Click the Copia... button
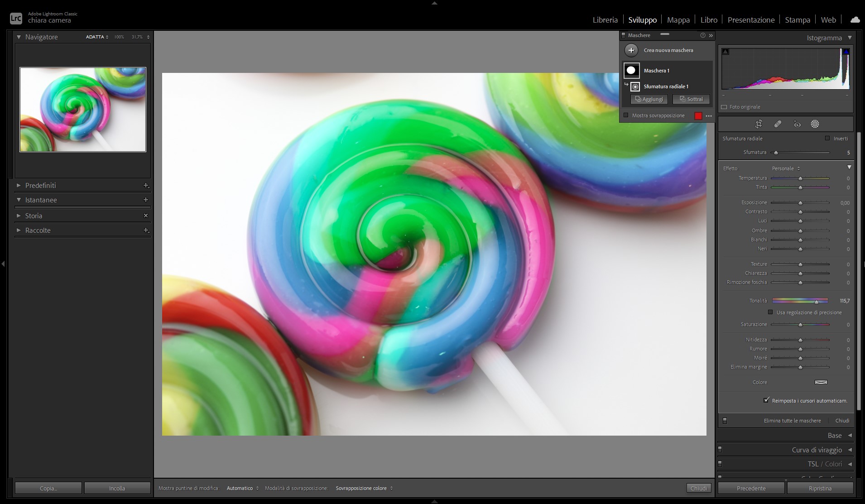 (48, 488)
